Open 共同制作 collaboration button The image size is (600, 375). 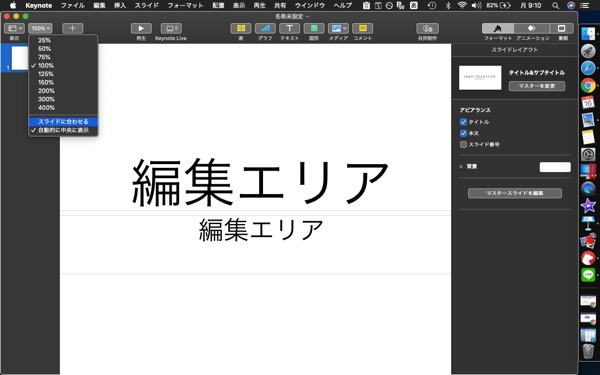tap(427, 28)
